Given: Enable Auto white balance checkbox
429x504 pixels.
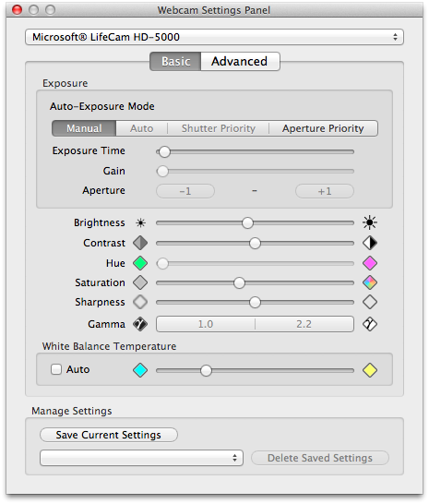Looking at the screenshot, I should click(x=56, y=369).
